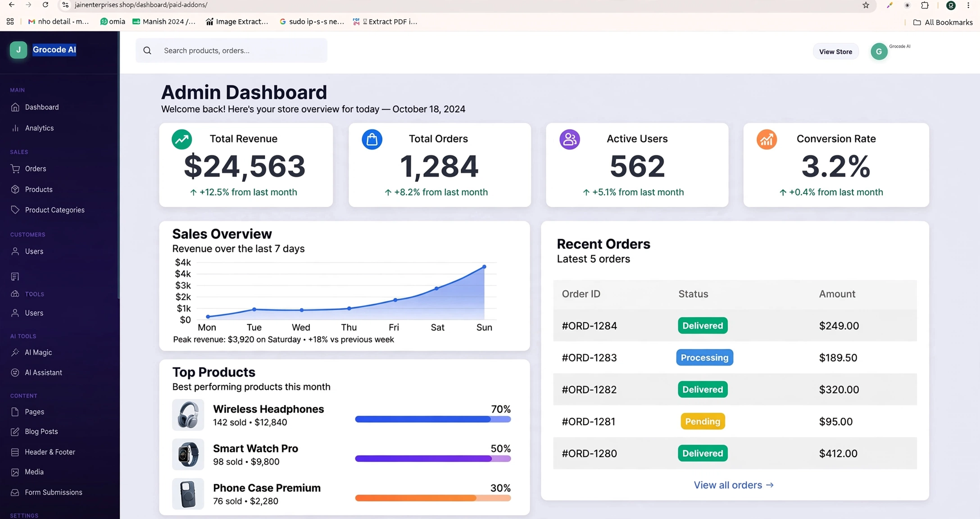
Task: Click the Active Users purple icon
Action: pyautogui.click(x=570, y=139)
